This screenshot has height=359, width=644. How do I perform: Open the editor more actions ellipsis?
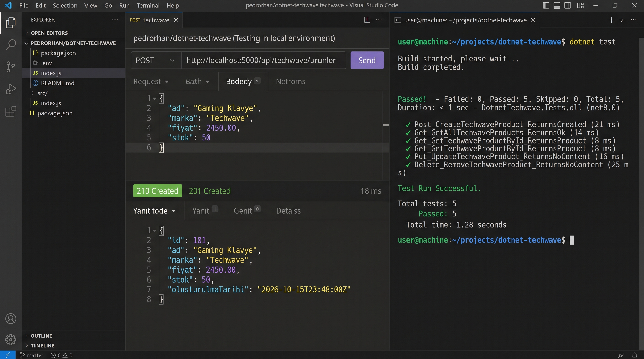pyautogui.click(x=379, y=20)
